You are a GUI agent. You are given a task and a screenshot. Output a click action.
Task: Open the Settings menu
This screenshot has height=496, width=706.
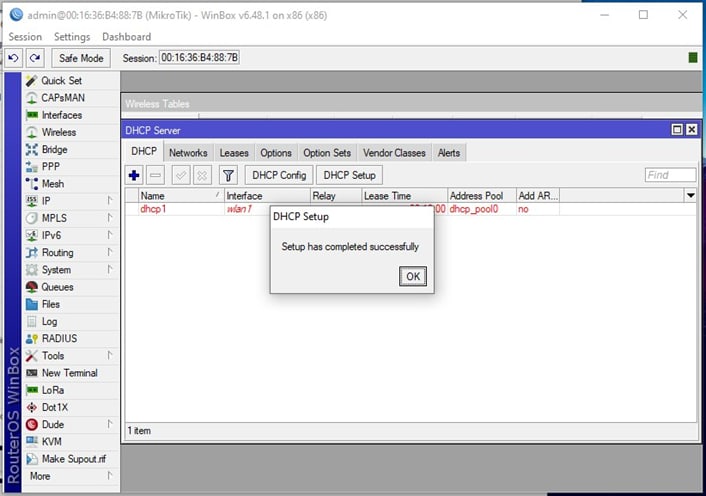tap(72, 37)
